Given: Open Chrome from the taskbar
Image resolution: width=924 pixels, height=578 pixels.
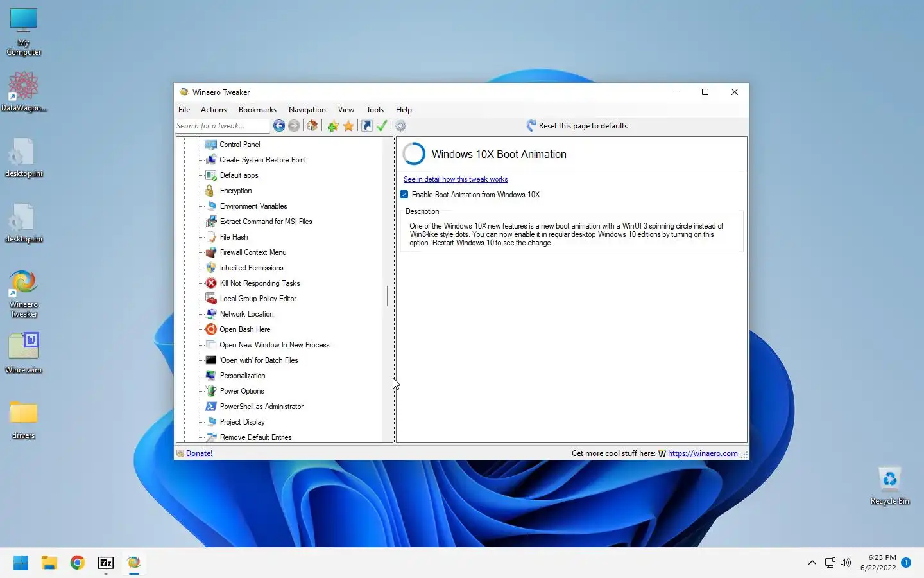Looking at the screenshot, I should 78,563.
